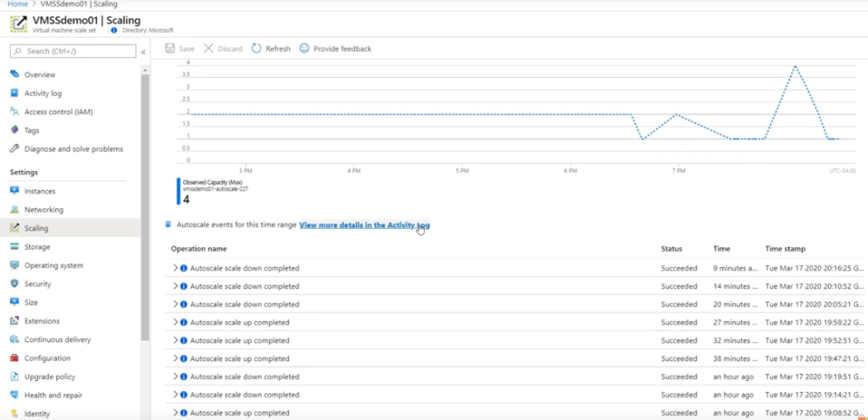Image resolution: width=868 pixels, height=420 pixels.
Task: Click info icon on 20:16:25 scale down row
Action: pos(184,268)
